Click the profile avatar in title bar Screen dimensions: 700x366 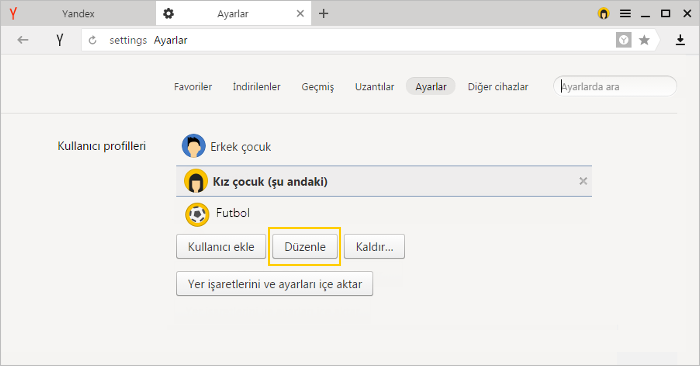click(x=603, y=13)
